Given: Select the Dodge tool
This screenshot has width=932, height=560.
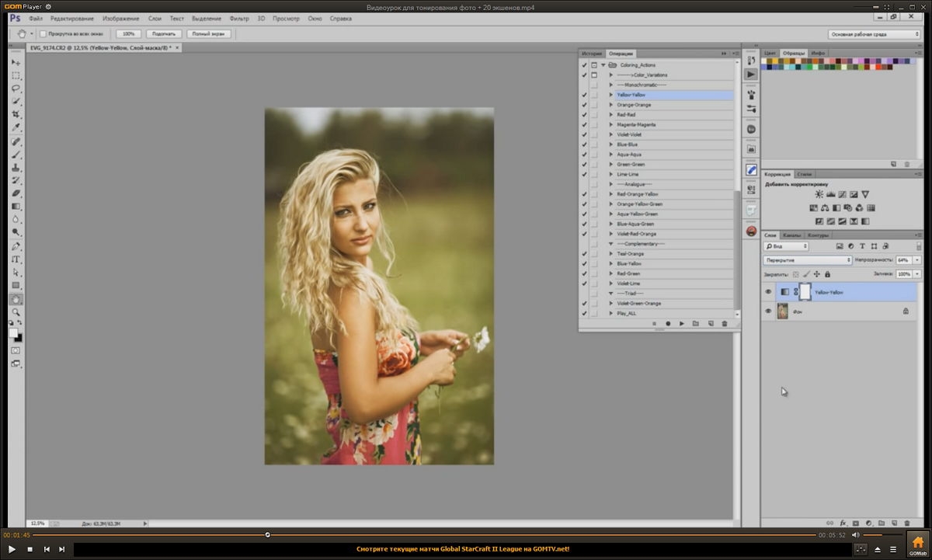Looking at the screenshot, I should [16, 232].
